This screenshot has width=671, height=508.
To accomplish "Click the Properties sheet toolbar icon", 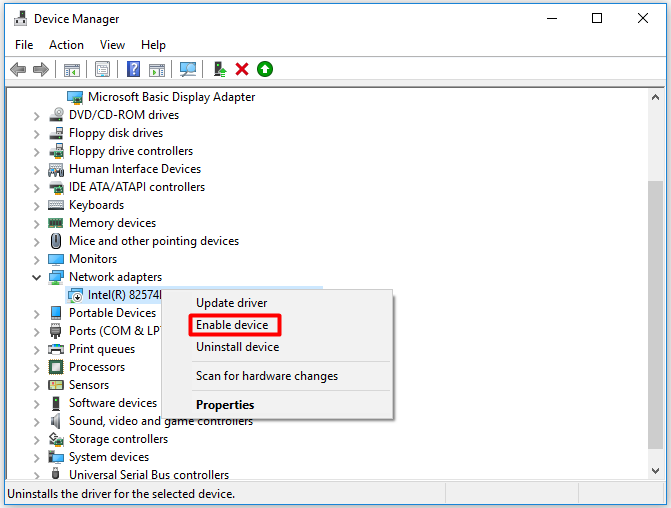I will (x=102, y=69).
